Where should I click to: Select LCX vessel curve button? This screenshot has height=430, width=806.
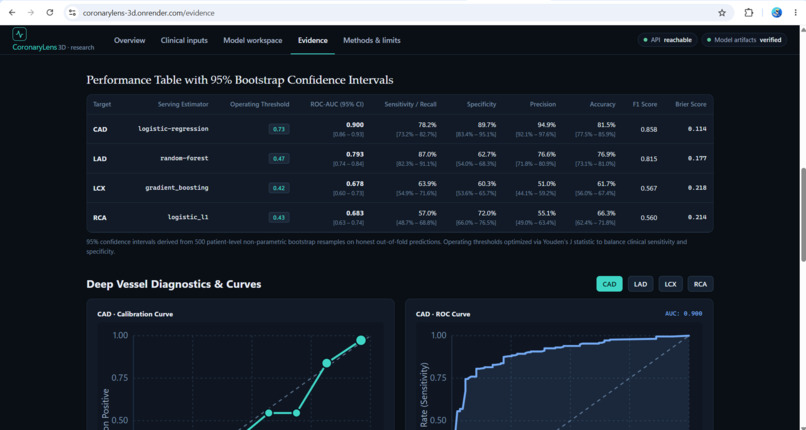pos(670,284)
